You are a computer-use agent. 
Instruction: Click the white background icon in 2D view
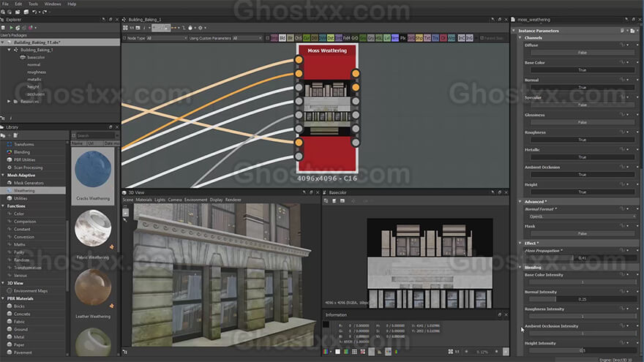(x=337, y=352)
